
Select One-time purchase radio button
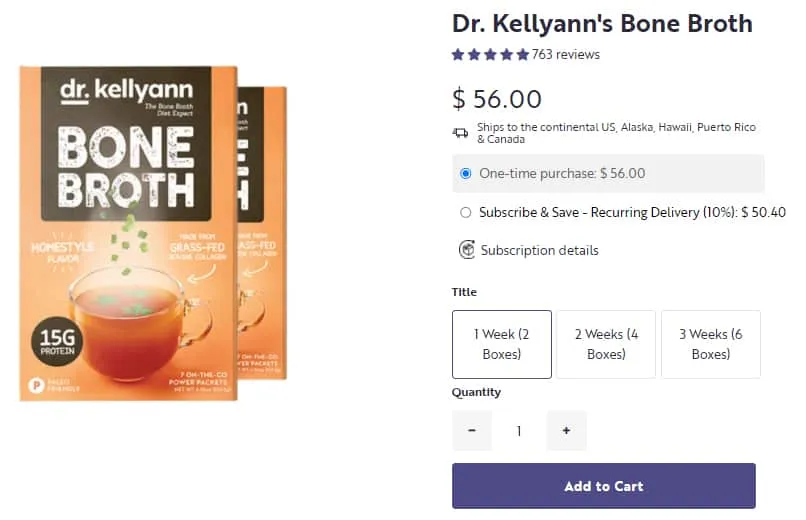pyautogui.click(x=466, y=174)
